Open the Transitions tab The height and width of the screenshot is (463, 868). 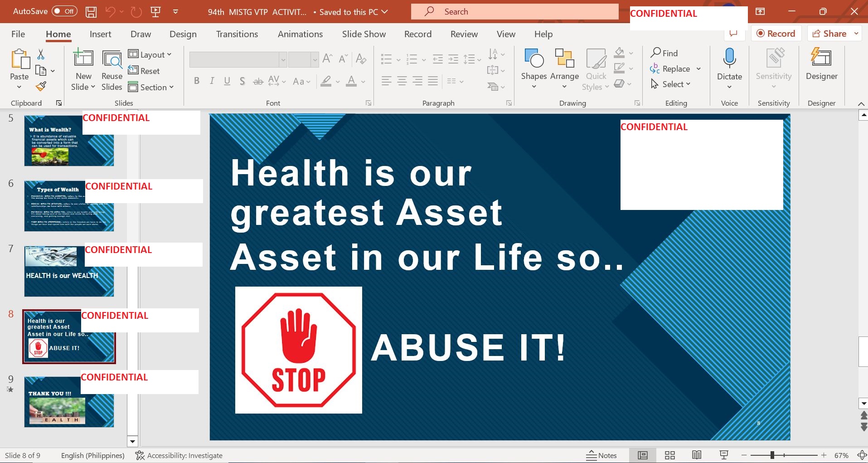tap(237, 34)
